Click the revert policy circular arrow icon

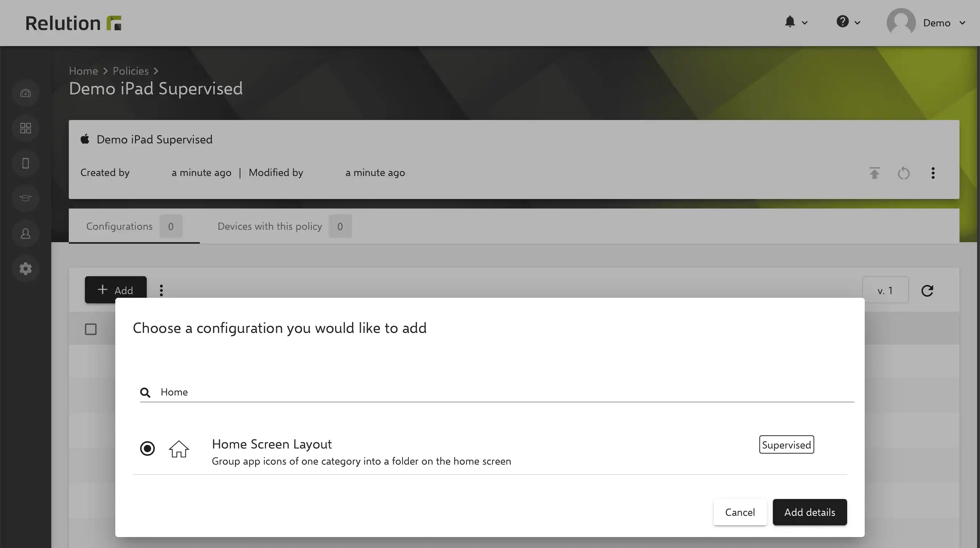pos(904,173)
